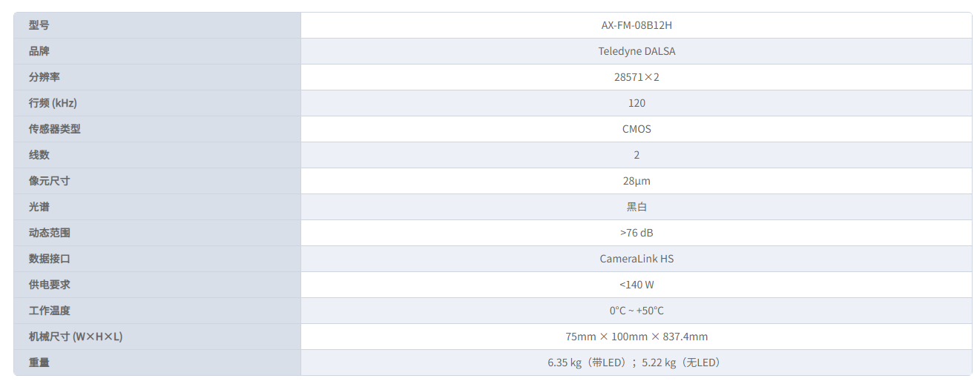
Task: Click the 品牌 row label
Action: click(39, 51)
